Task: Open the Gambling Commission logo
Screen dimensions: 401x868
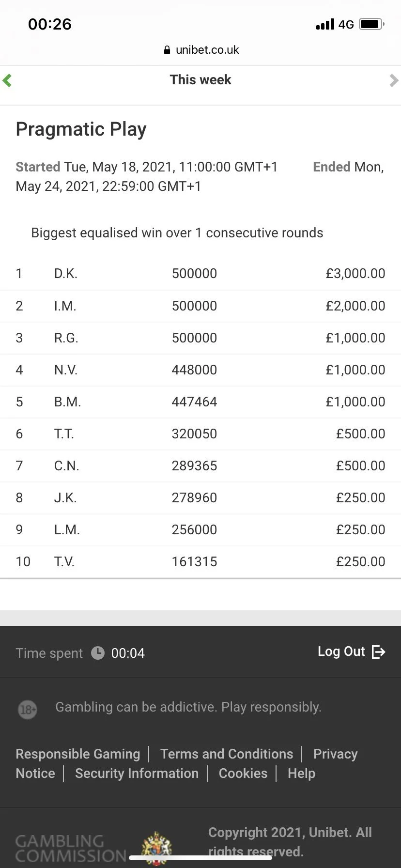Action: 71,848
